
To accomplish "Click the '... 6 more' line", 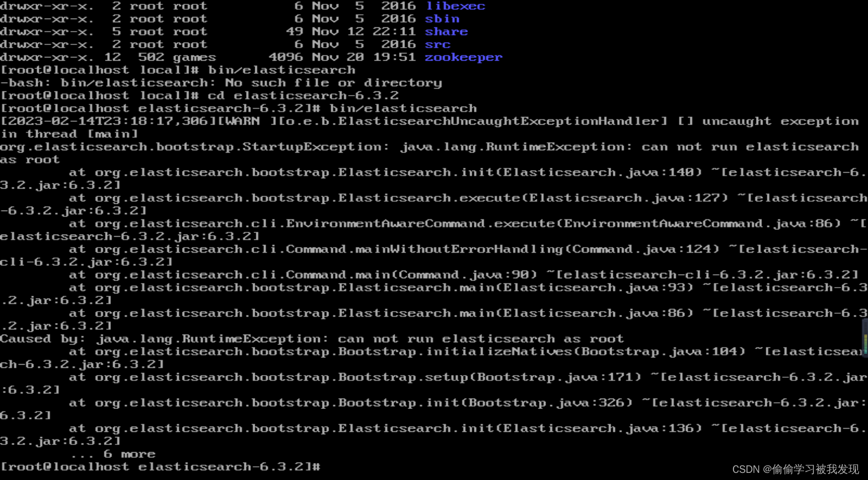I will [x=113, y=454].
